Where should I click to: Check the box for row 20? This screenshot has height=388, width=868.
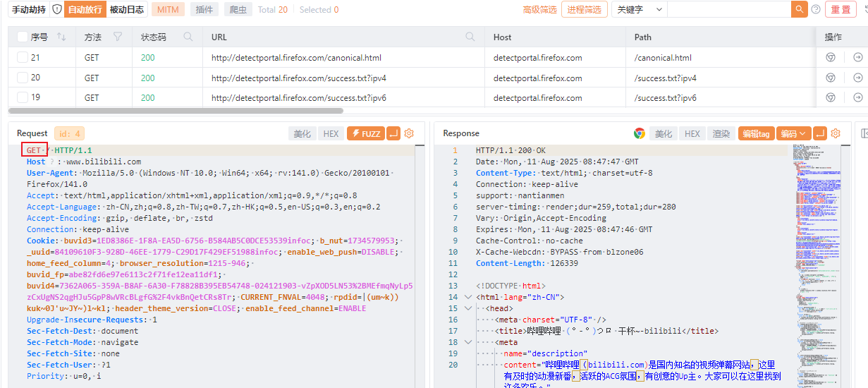coord(23,78)
